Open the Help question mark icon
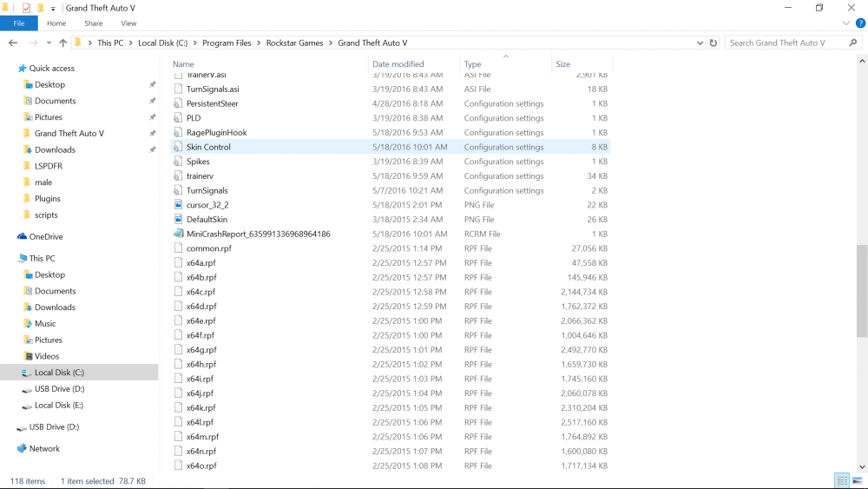868x489 pixels. pos(860,23)
